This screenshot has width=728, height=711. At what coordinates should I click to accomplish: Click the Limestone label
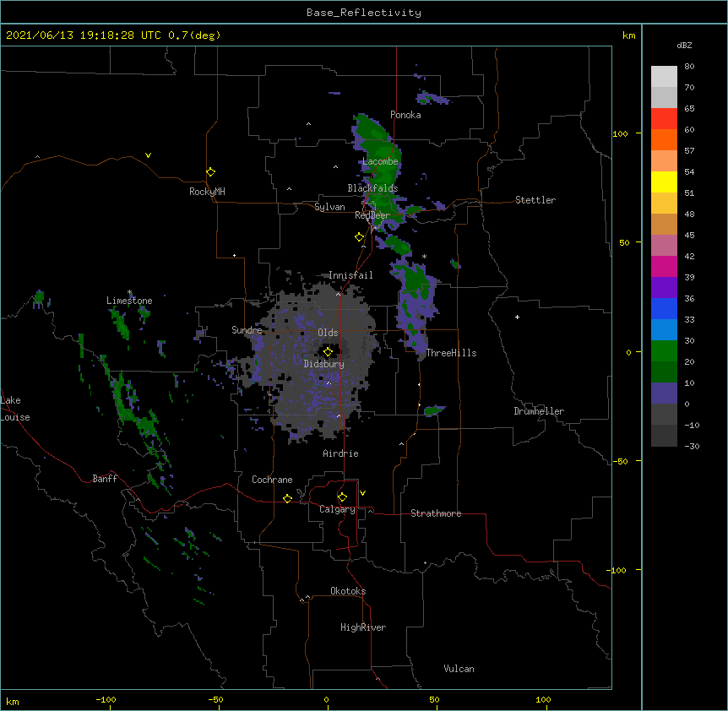pyautogui.click(x=129, y=301)
